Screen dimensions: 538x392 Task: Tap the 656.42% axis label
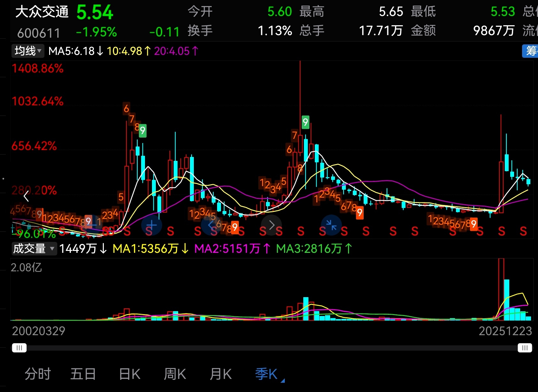click(34, 146)
